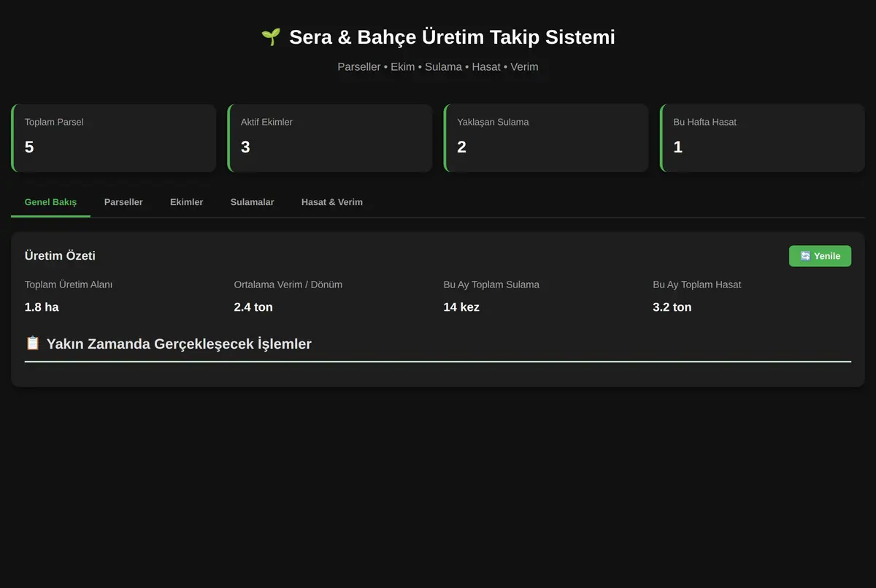This screenshot has width=876, height=588.
Task: Click the Aktif Ekimler value 3
Action: pos(245,147)
